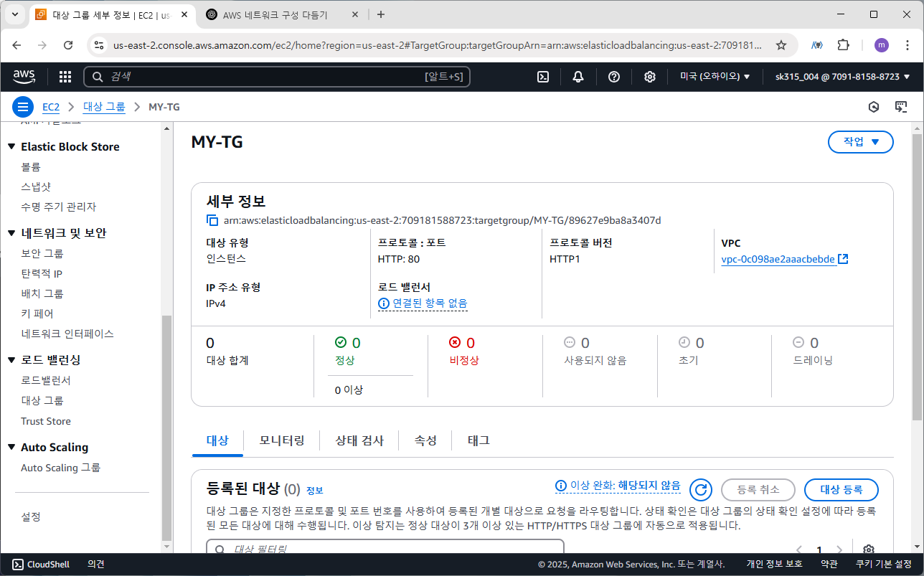Collapse Auto Scaling section
This screenshot has height=576, width=924.
tap(11, 448)
